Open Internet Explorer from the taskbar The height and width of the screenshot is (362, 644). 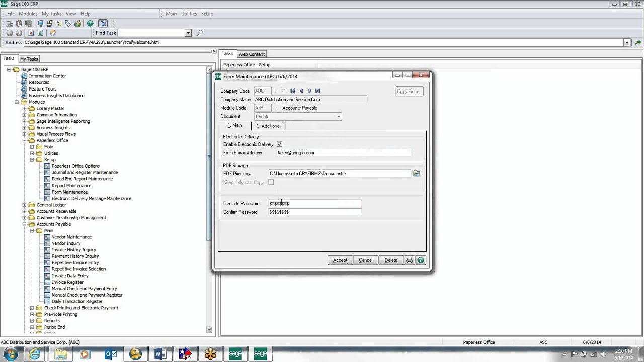click(35, 354)
